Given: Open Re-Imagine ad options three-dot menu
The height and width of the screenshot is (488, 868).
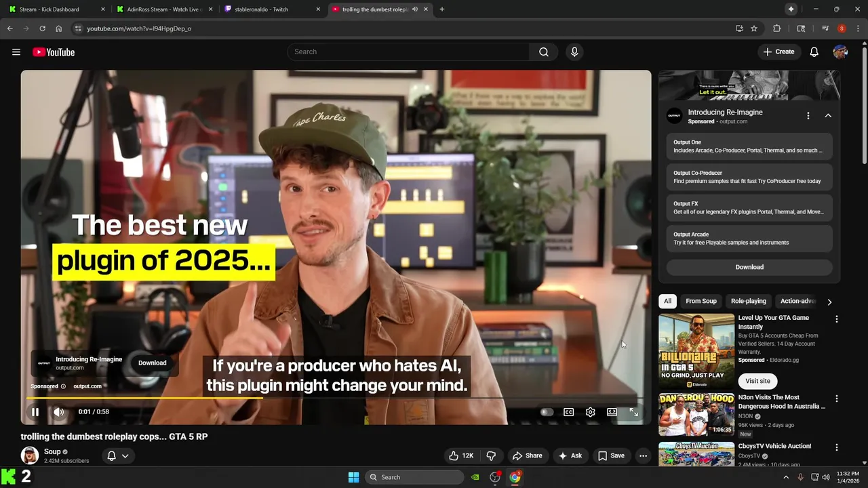Looking at the screenshot, I should point(808,116).
